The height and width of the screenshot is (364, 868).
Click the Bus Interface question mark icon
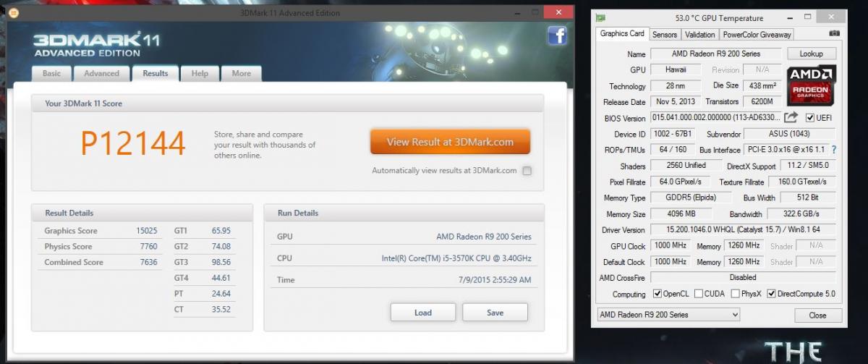833,150
